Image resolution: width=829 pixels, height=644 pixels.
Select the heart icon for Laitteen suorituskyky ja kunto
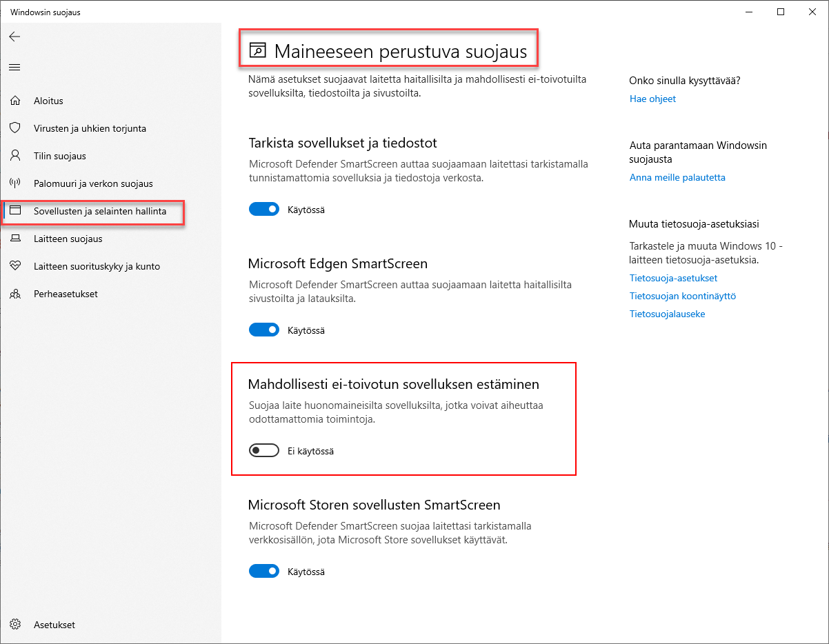coord(15,266)
